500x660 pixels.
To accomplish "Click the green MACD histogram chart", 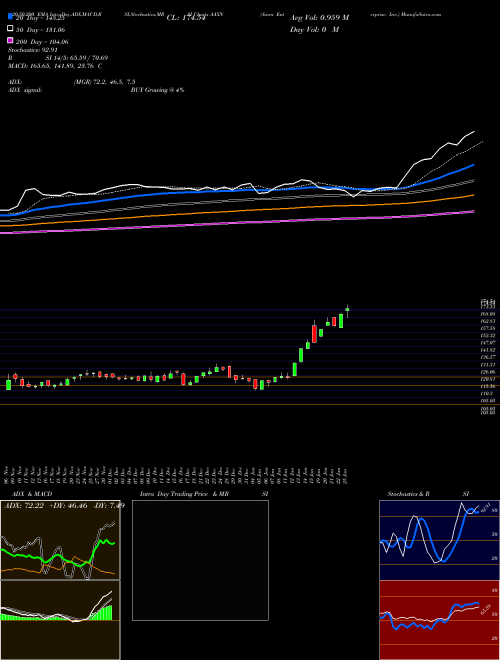I will [x=60, y=620].
